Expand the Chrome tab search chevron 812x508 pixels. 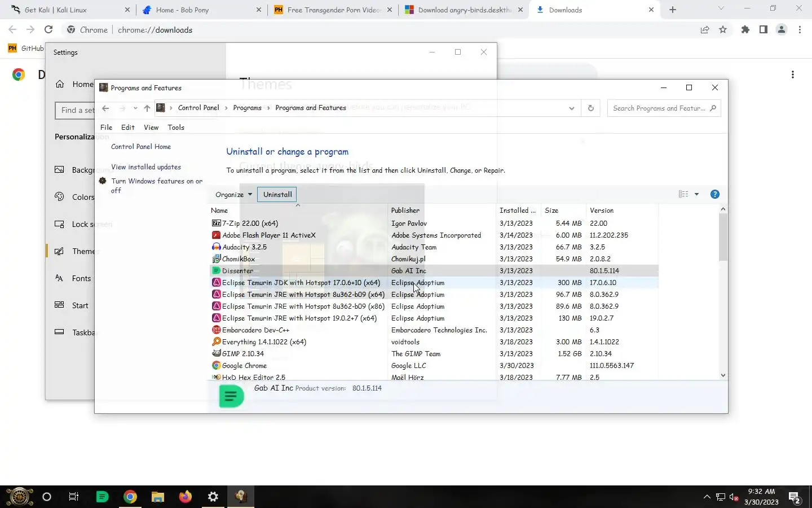pos(721,8)
